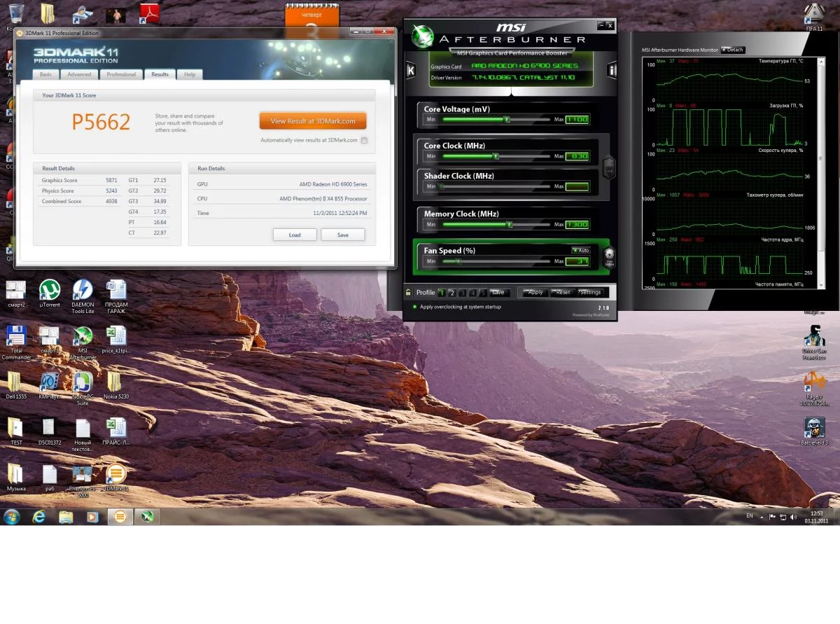The image size is (840, 624).
Task: Toggle Apply overclocking at system startup
Action: coord(456,307)
